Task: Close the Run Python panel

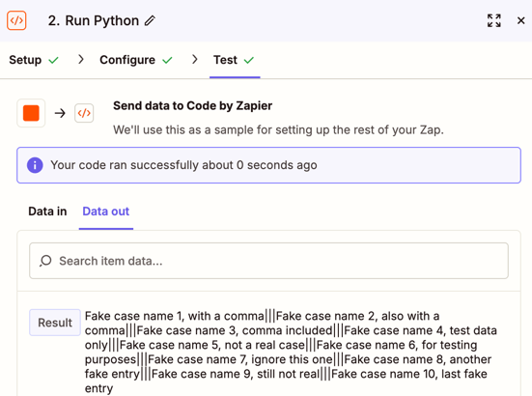Action: (520, 20)
